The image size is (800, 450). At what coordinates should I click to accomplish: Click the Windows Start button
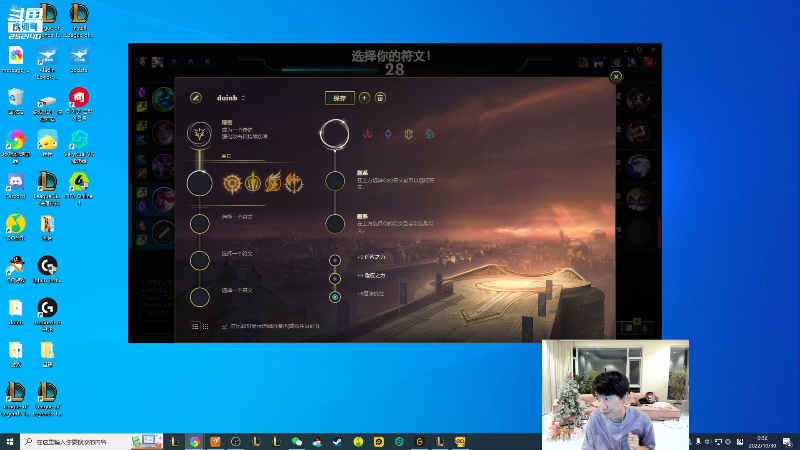[10, 441]
